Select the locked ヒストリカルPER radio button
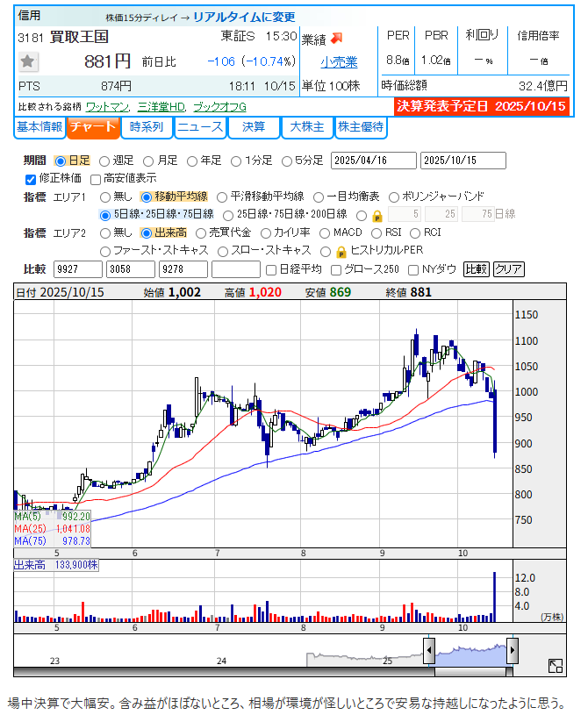Image resolution: width=588 pixels, height=722 pixels. [326, 251]
